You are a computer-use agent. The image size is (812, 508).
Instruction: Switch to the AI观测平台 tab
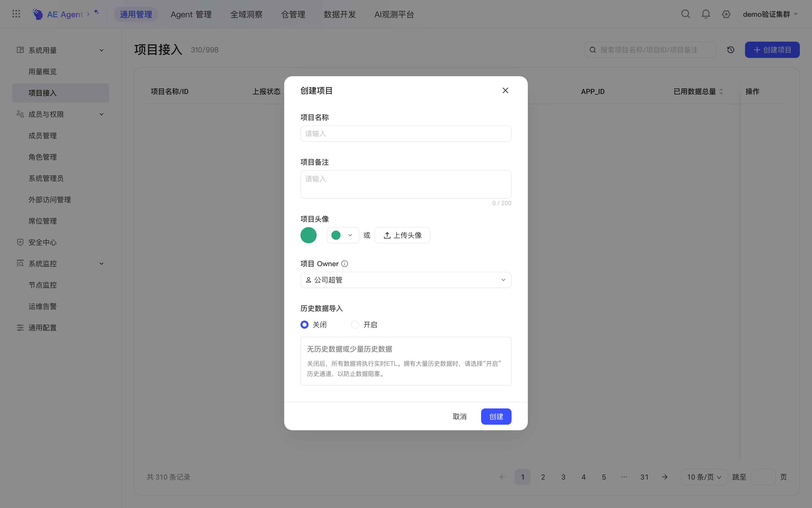point(394,14)
